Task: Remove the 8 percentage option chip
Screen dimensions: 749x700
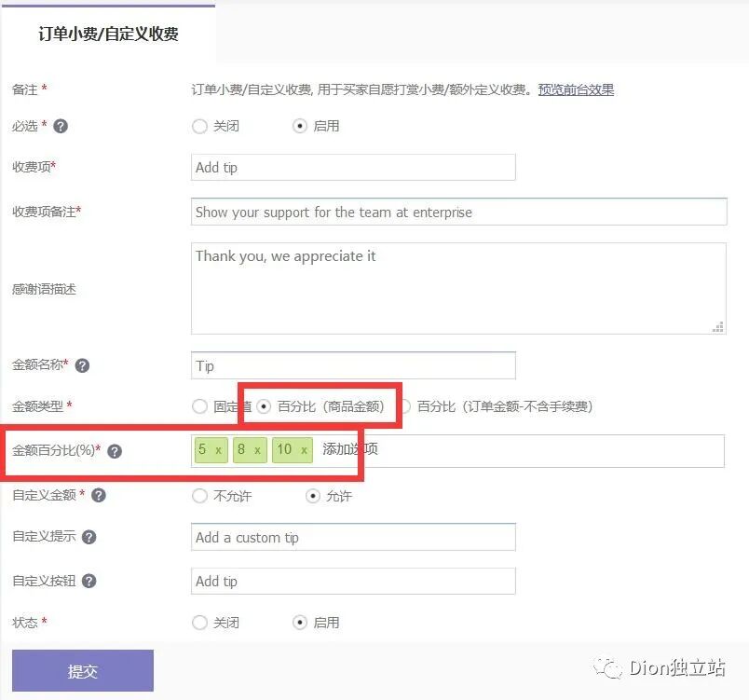Action: point(256,450)
